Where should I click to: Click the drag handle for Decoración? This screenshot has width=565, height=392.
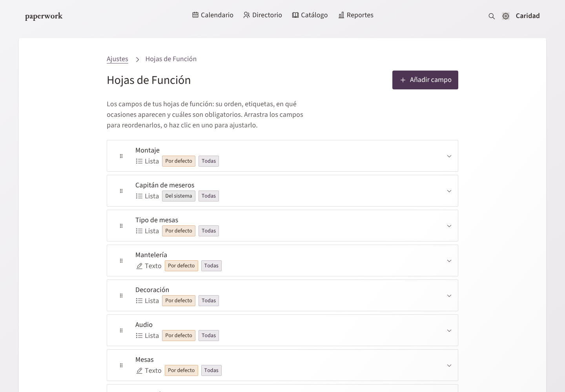click(121, 296)
